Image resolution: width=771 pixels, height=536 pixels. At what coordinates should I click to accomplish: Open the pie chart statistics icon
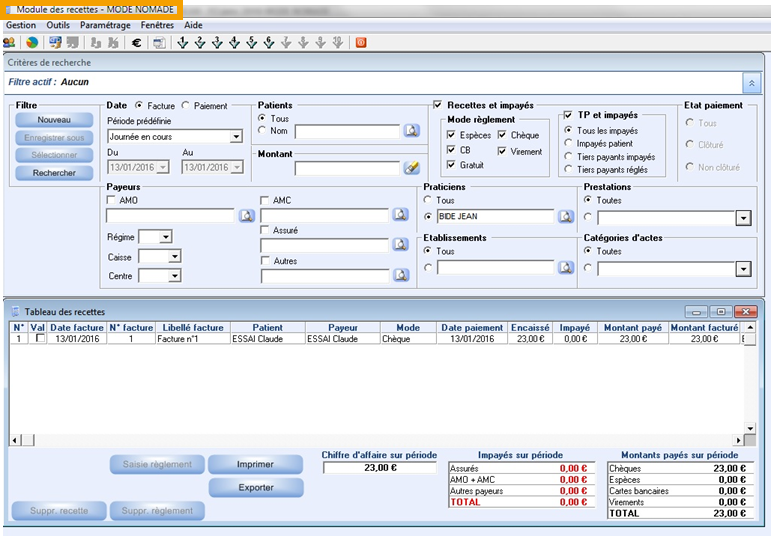32,43
